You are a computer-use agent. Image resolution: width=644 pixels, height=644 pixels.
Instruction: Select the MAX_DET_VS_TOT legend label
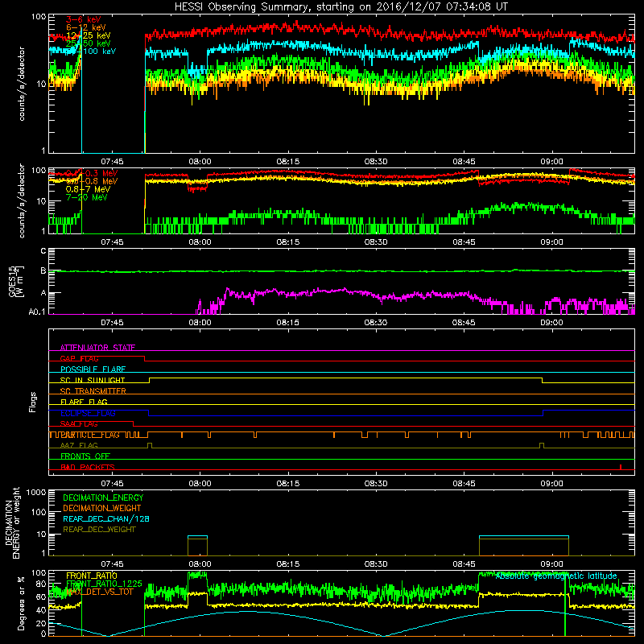click(99, 592)
